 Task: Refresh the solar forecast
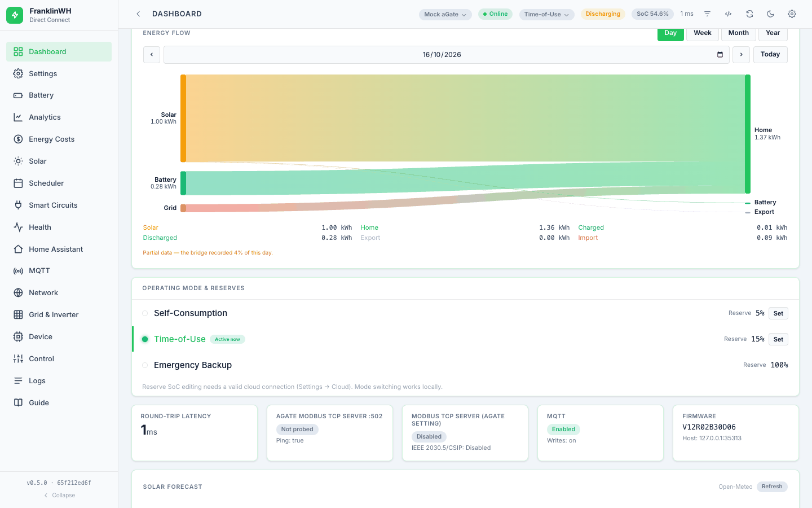tap(772, 487)
